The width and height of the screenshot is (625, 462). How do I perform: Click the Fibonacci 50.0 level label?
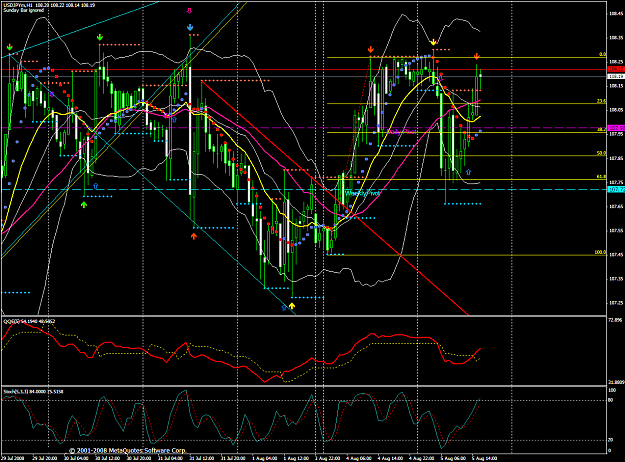pyautogui.click(x=601, y=153)
